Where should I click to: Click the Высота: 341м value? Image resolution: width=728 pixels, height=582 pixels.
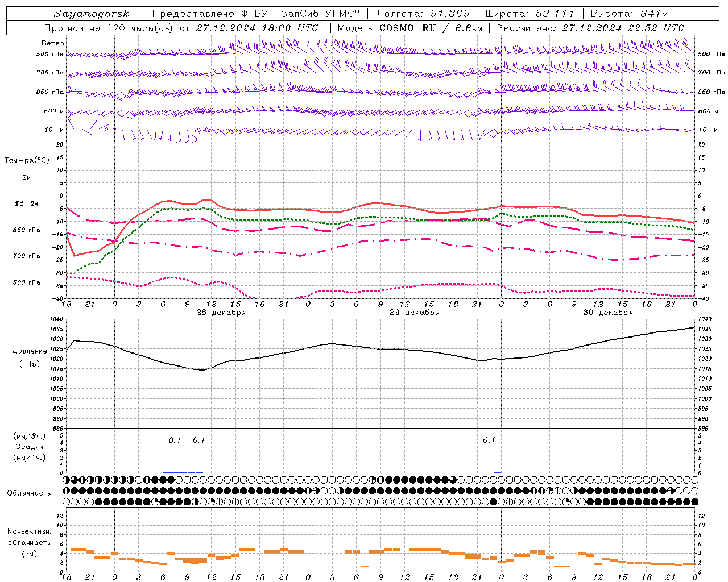(629, 14)
